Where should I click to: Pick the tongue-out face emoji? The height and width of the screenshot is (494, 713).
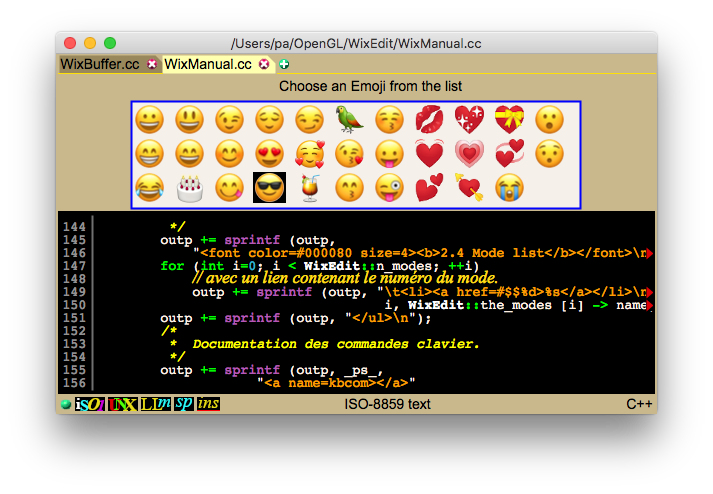point(389,154)
